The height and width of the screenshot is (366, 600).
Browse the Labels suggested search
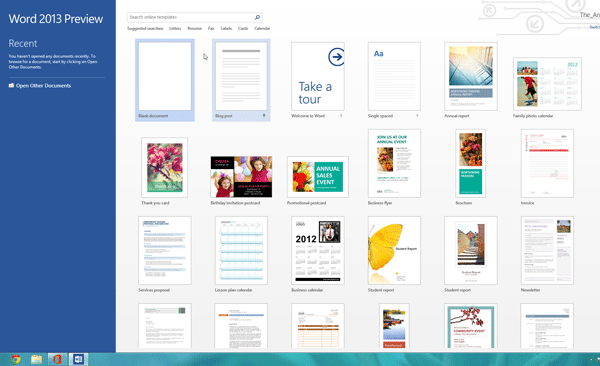point(226,28)
